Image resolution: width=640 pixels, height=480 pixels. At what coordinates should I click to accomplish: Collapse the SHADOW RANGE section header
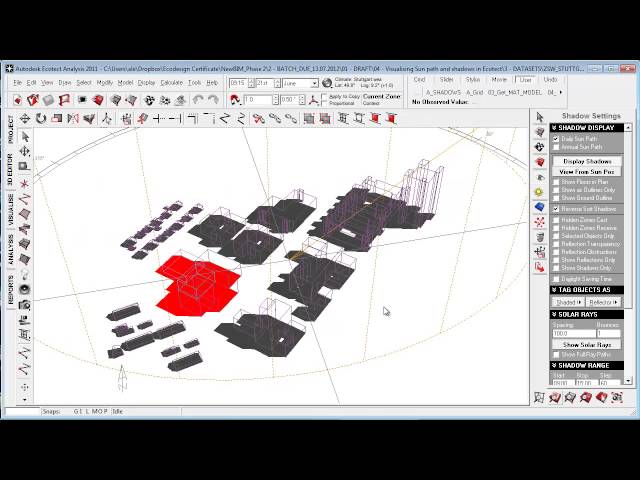coord(586,365)
